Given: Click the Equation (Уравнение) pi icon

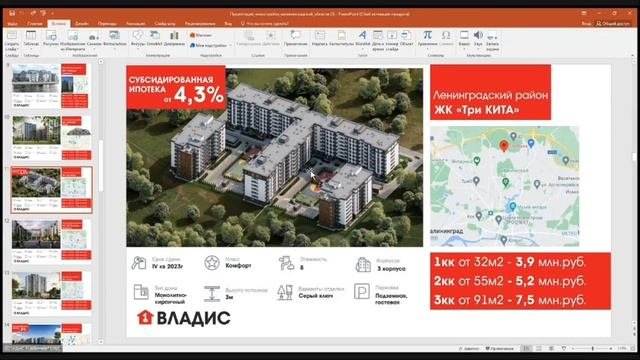Looking at the screenshot, I should [x=427, y=35].
